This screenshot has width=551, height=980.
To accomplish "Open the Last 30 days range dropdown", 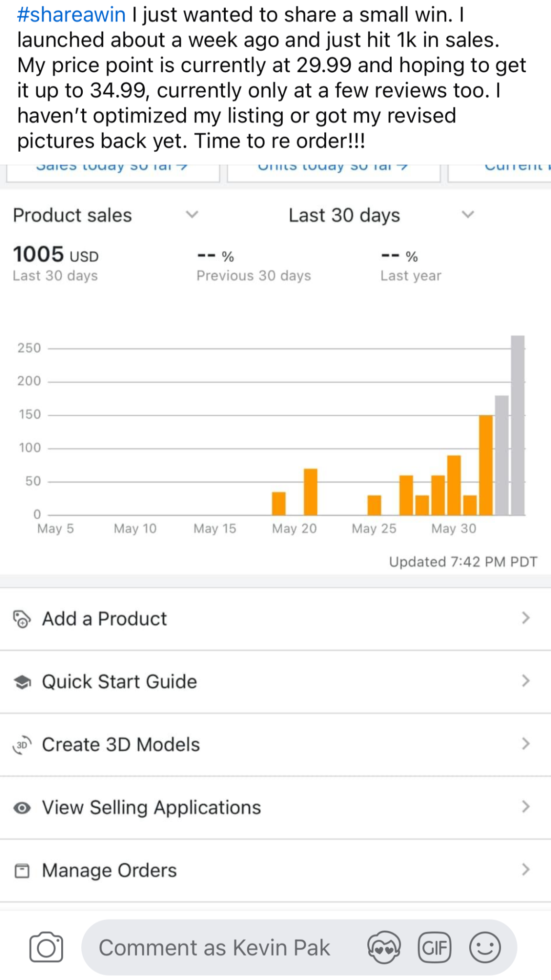I will pos(467,215).
